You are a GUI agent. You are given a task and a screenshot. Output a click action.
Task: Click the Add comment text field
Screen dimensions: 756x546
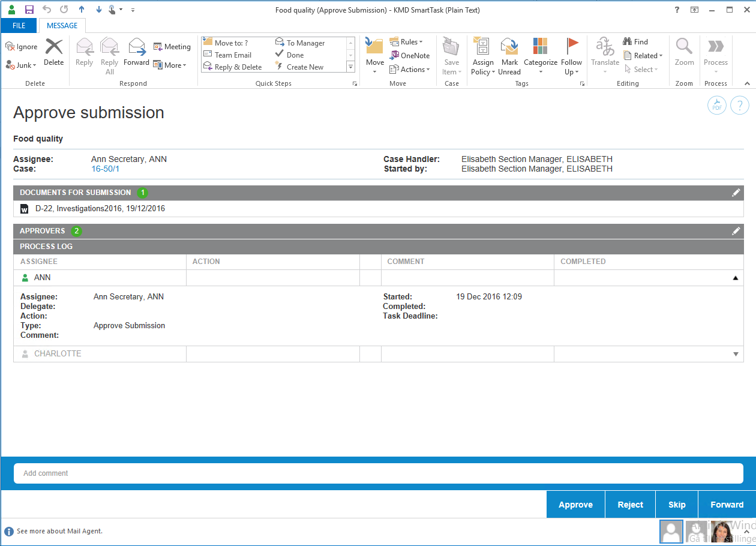378,473
